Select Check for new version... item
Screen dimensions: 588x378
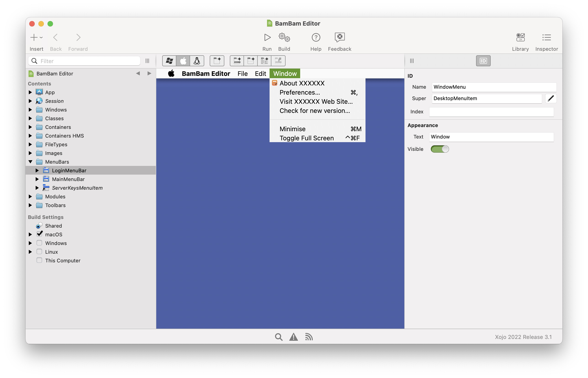(x=318, y=111)
